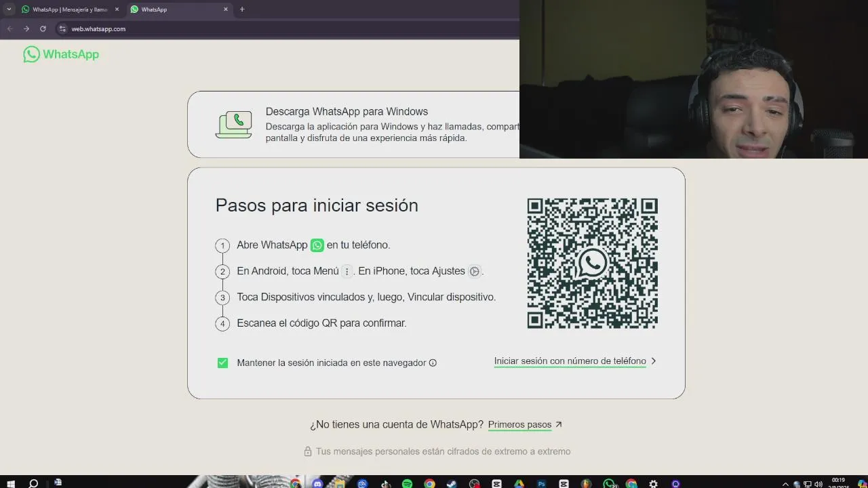The width and height of the screenshot is (868, 488).
Task: Click the volume speaker tray icon
Action: [818, 484]
